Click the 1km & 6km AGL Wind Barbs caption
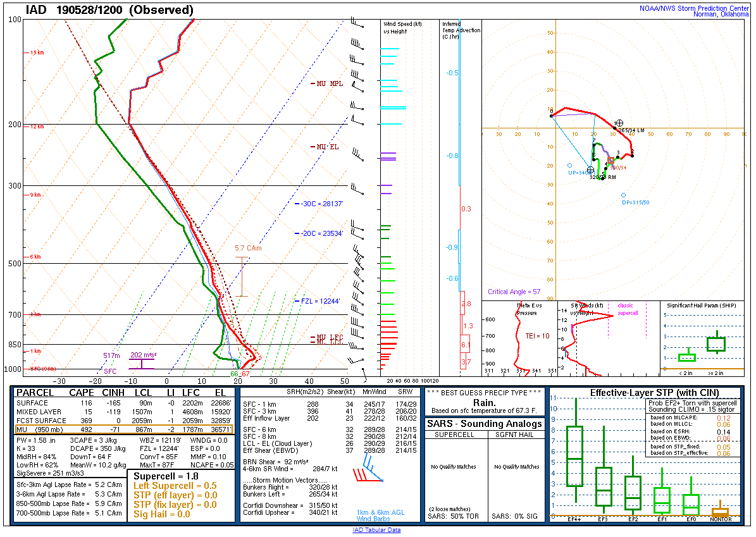 click(x=380, y=515)
